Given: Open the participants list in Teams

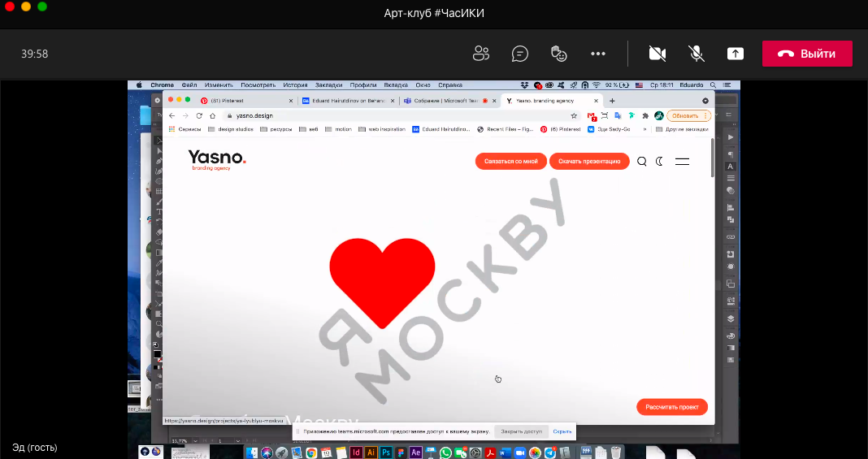Looking at the screenshot, I should 481,54.
